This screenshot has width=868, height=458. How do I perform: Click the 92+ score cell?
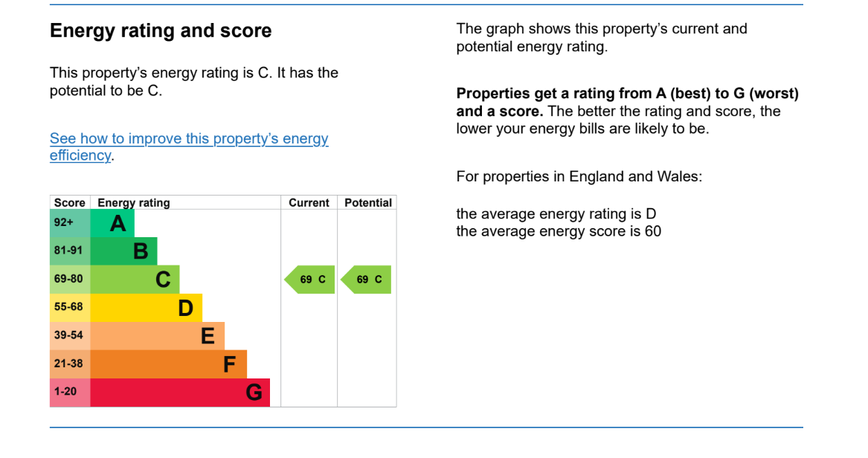[71, 224]
